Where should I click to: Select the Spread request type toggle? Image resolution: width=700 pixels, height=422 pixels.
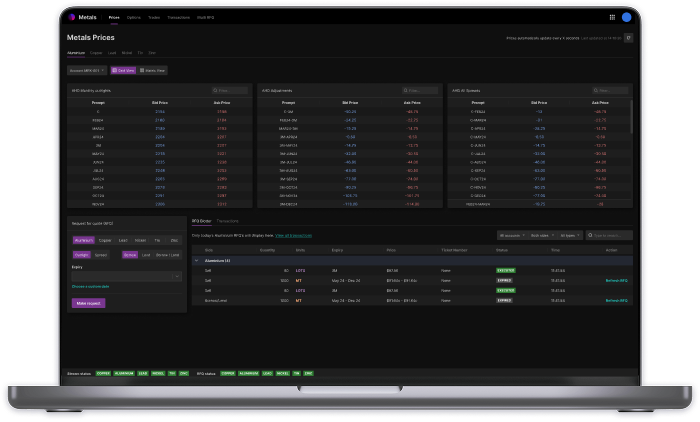103,255
